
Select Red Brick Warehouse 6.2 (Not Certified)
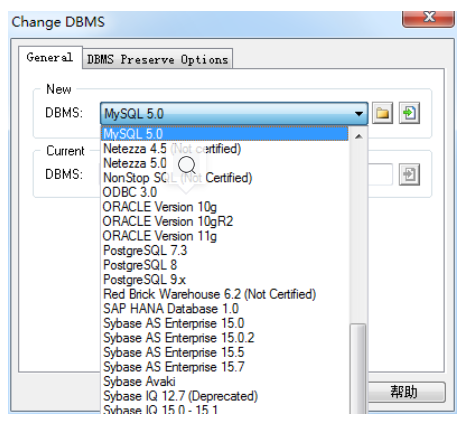[224, 294]
